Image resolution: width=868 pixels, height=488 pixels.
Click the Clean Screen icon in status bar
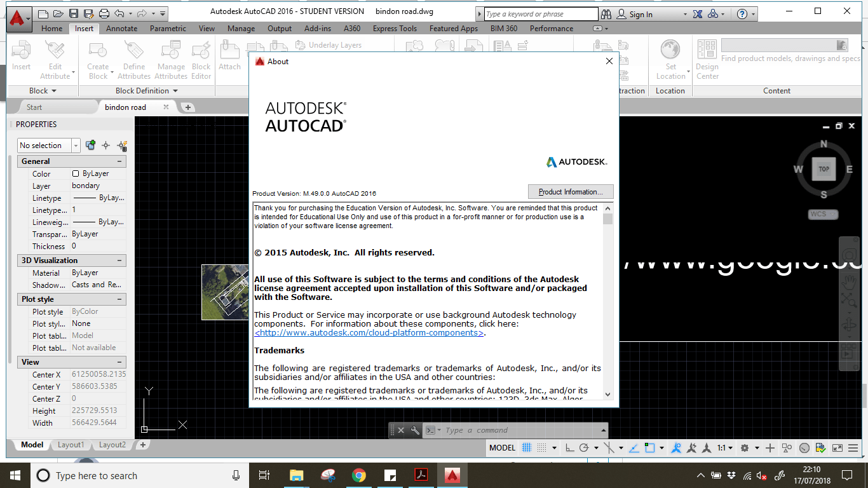coord(837,447)
